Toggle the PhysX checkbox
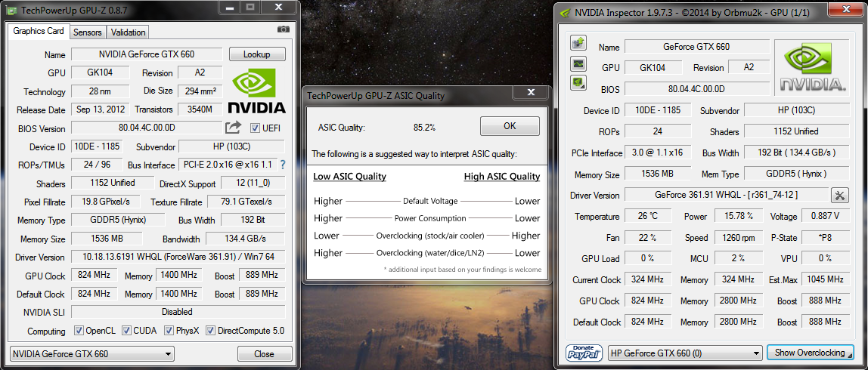 (x=169, y=331)
